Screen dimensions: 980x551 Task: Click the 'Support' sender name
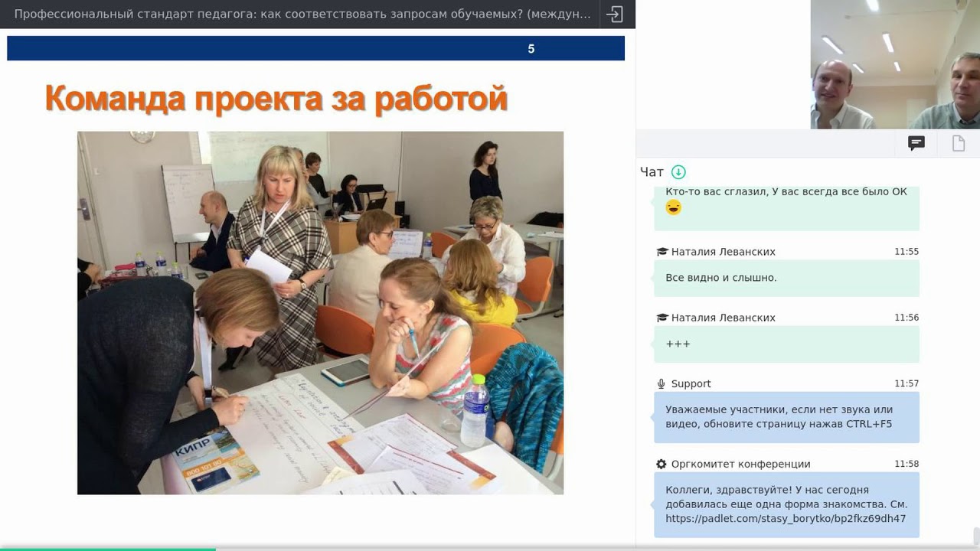(691, 383)
